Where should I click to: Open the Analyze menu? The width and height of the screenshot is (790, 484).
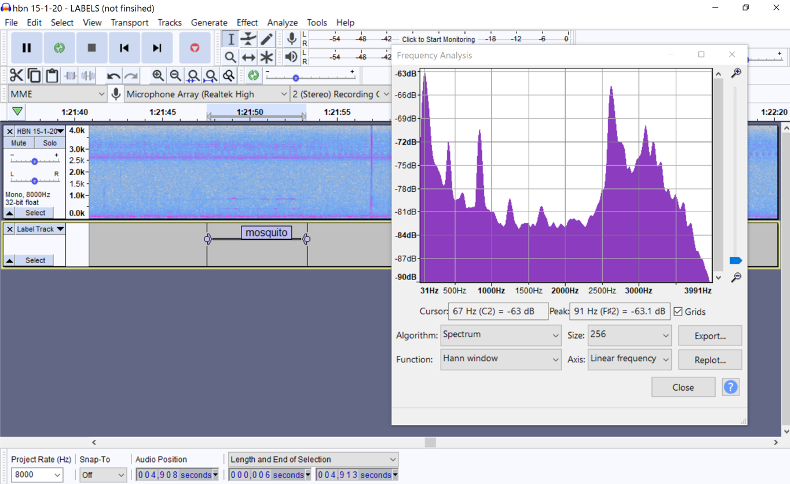pyautogui.click(x=282, y=23)
